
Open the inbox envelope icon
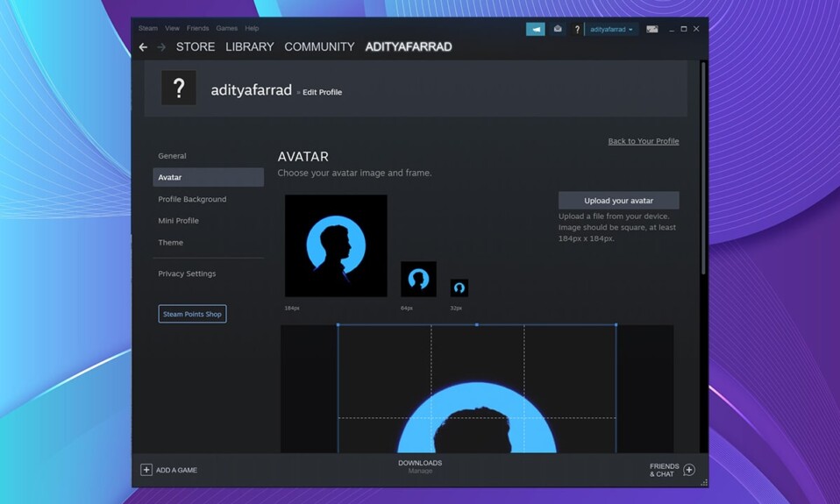click(x=557, y=29)
